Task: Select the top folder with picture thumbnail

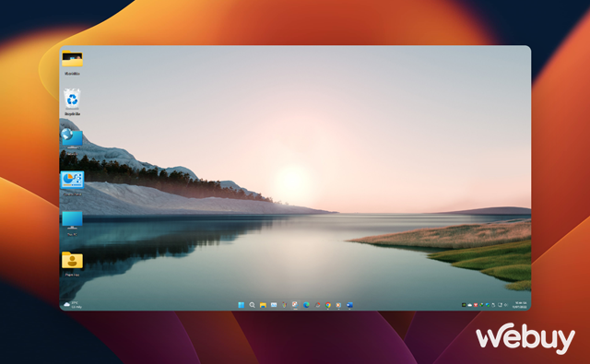Action: click(72, 63)
